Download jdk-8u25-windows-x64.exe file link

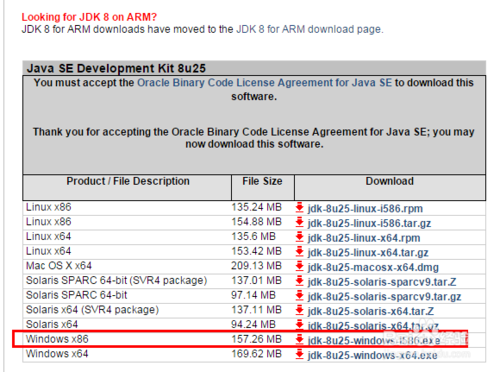(x=372, y=355)
